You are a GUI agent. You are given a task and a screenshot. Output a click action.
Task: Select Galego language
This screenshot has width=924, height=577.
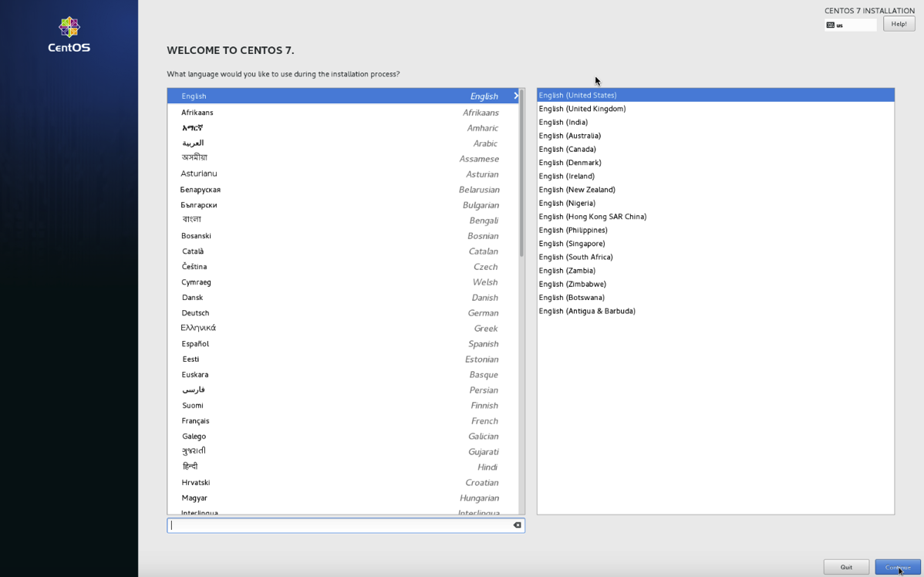[x=343, y=436]
